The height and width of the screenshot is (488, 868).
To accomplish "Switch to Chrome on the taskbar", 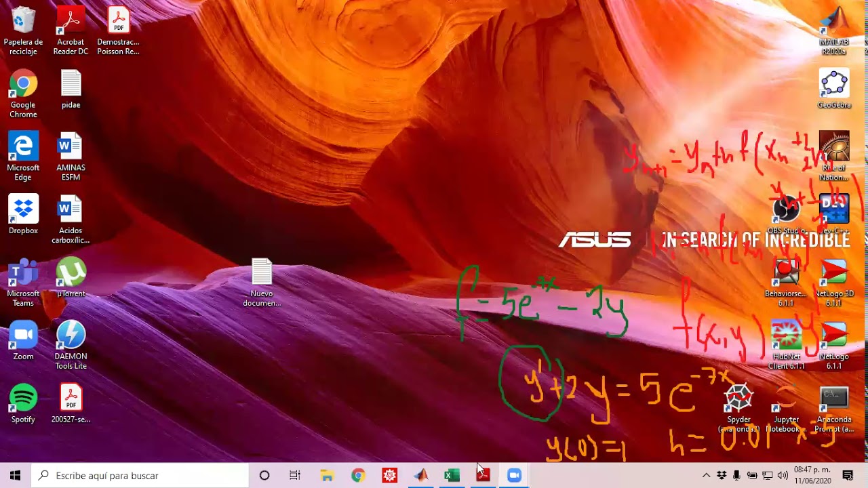I will tap(358, 475).
